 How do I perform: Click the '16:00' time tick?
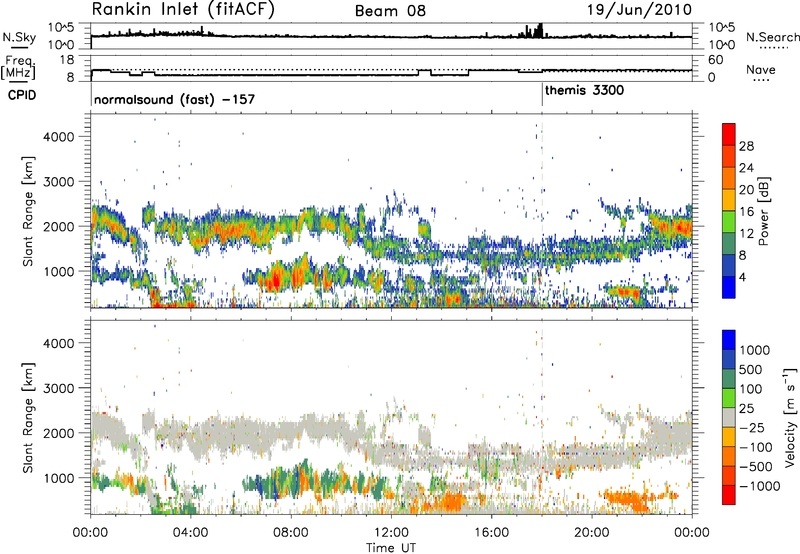(491, 533)
